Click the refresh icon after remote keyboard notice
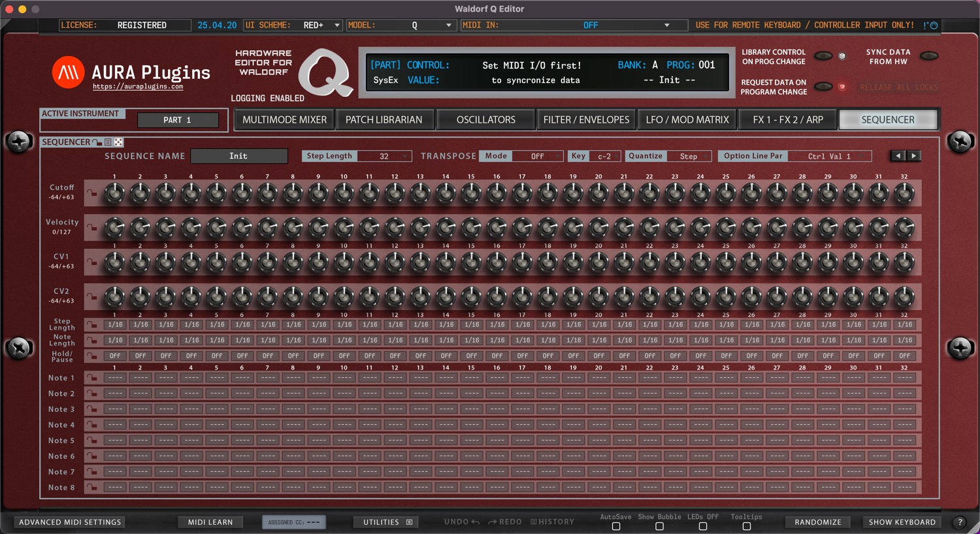 coord(934,25)
